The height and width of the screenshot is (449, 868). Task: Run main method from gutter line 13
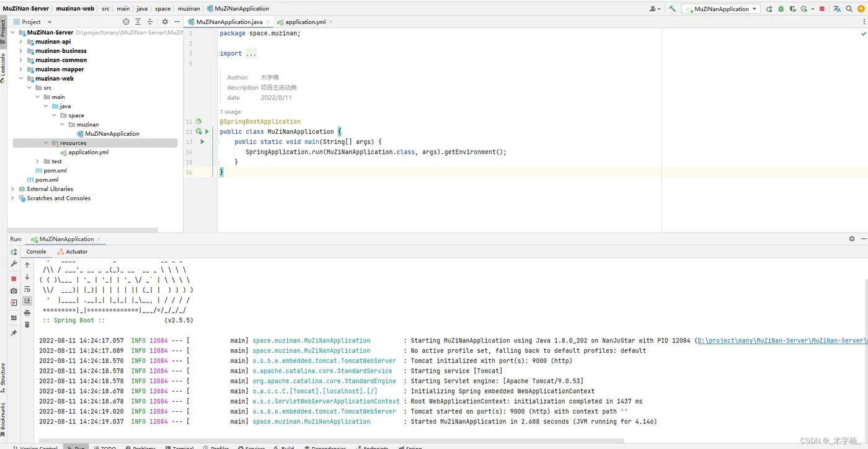(202, 142)
